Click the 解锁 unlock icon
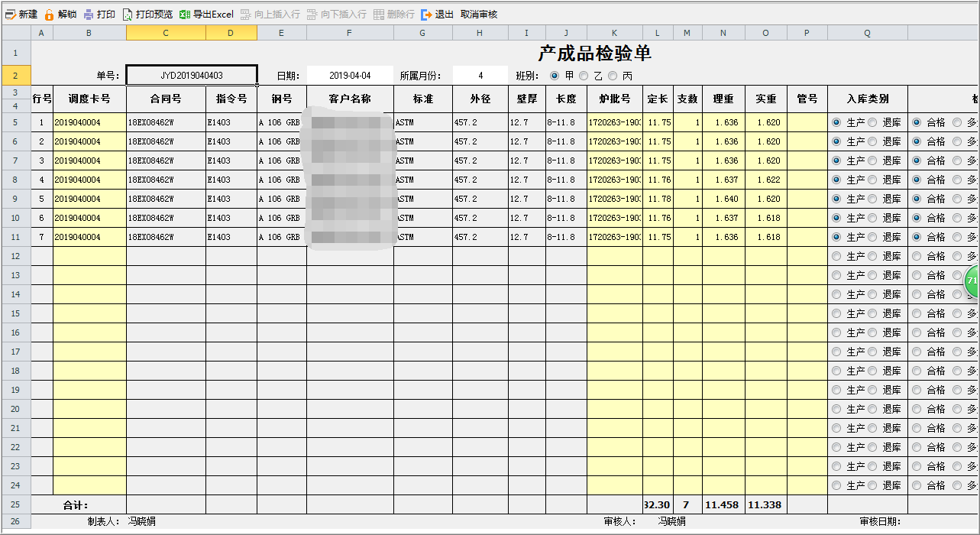Viewport: 980px width, 535px height. [50, 15]
